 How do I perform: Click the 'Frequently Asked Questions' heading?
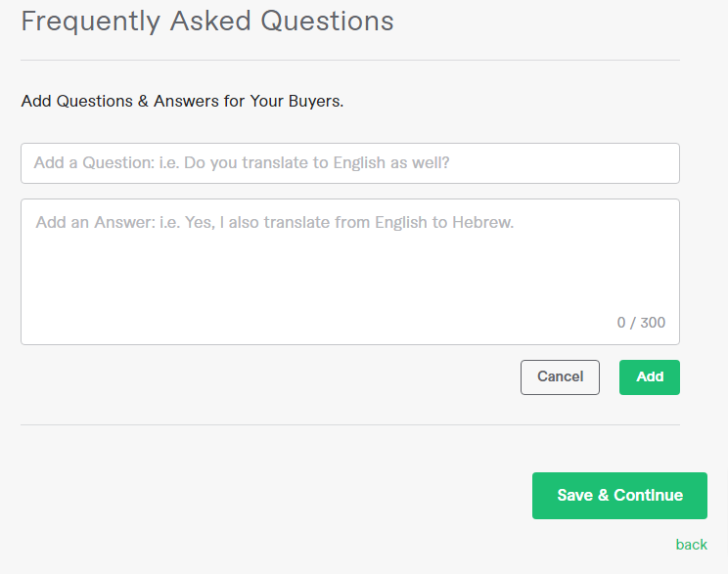pyautogui.click(x=207, y=22)
